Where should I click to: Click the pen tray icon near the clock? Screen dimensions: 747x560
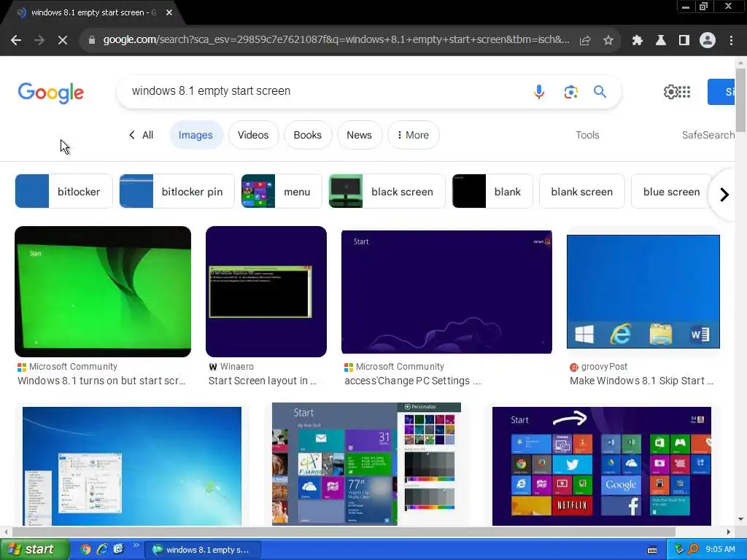[x=679, y=550]
